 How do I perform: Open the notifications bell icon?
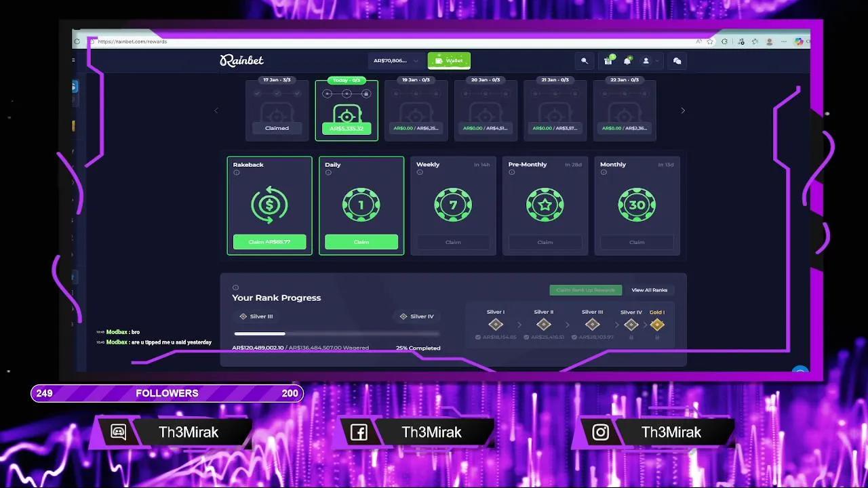[x=627, y=61]
